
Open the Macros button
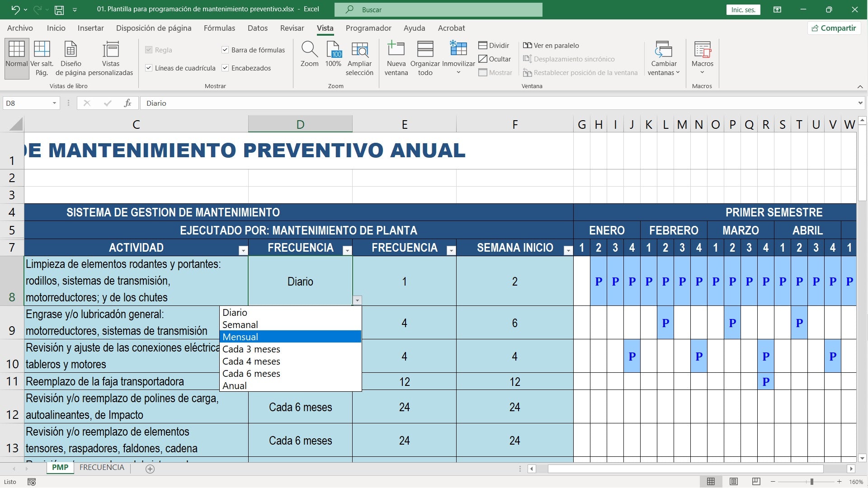tap(702, 58)
